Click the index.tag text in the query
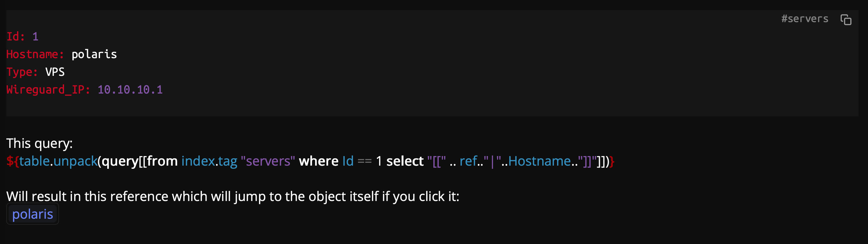 pos(209,161)
